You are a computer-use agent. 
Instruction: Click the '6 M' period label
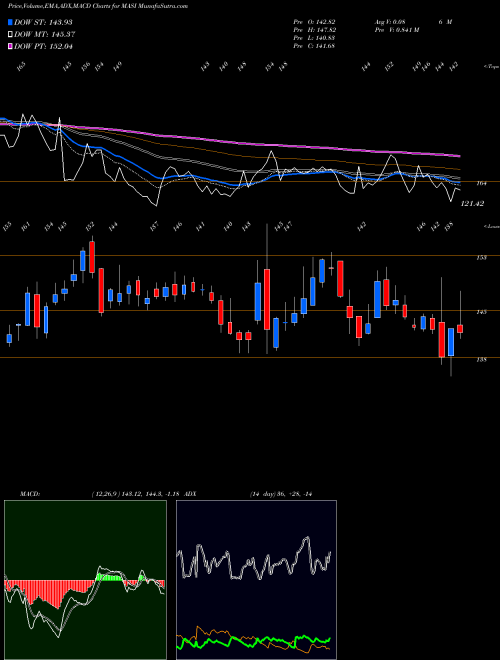(445, 22)
